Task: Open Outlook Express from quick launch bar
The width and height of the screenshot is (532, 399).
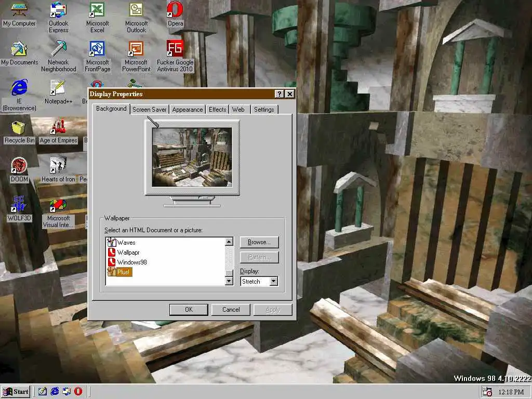Action: [66, 391]
